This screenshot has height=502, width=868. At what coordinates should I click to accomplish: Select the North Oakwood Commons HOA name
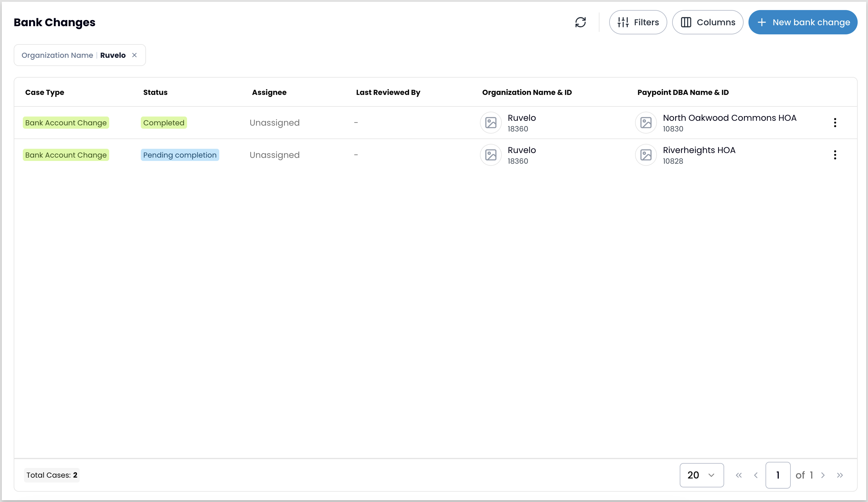click(x=730, y=118)
